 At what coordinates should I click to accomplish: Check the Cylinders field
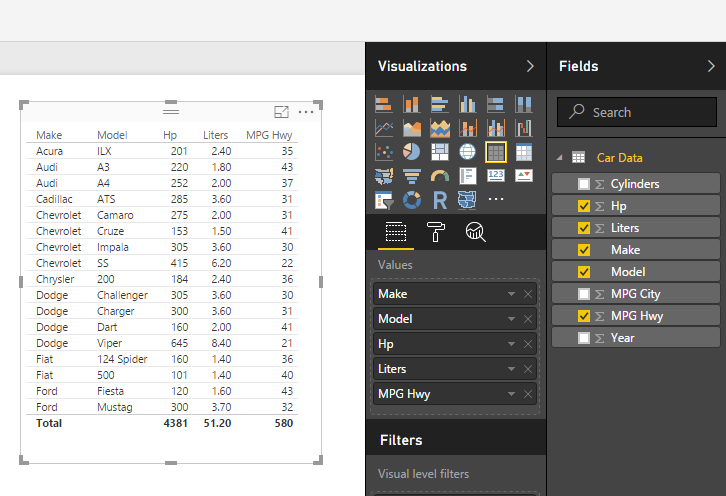click(583, 184)
